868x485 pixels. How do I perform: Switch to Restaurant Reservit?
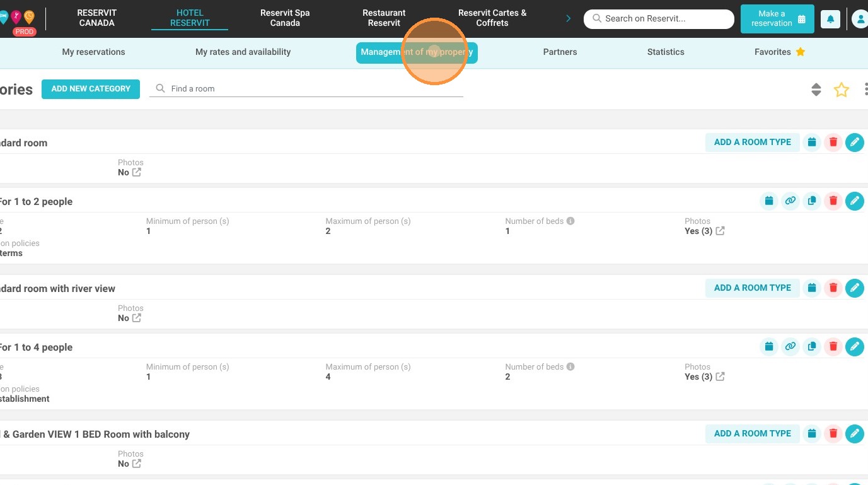point(384,18)
